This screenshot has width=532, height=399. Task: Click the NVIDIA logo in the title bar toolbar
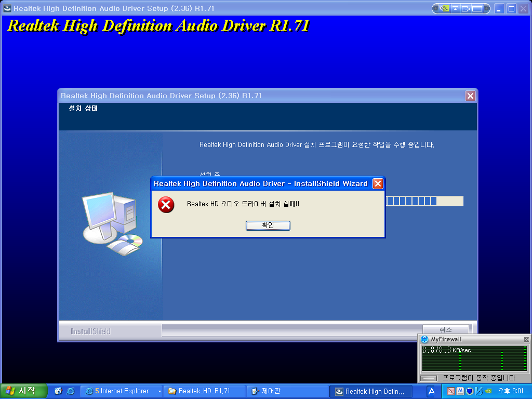pos(444,8)
